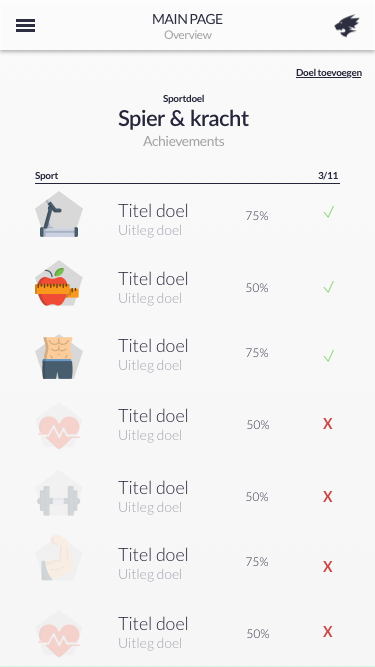Open the hamburger menu

click(26, 26)
